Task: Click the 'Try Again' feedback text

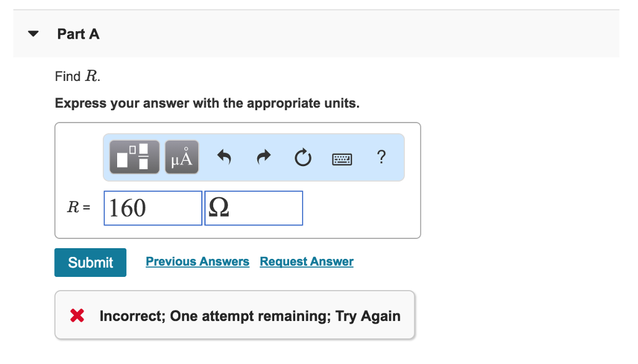Action: [x=368, y=316]
